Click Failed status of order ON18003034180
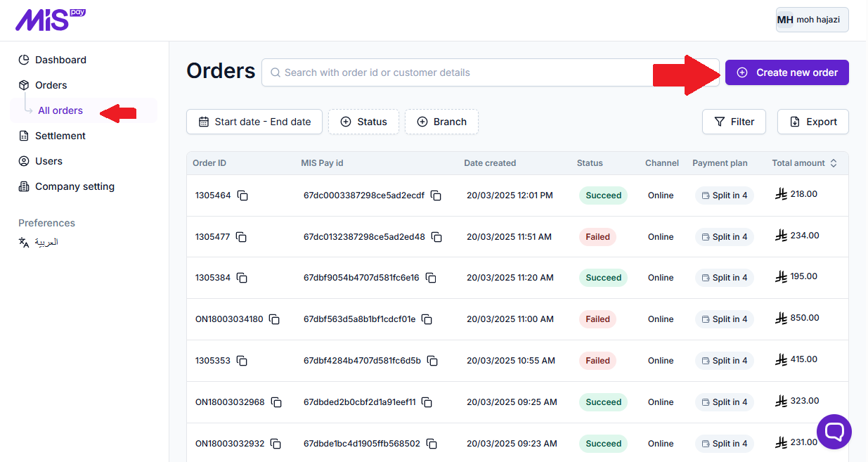 coord(597,319)
